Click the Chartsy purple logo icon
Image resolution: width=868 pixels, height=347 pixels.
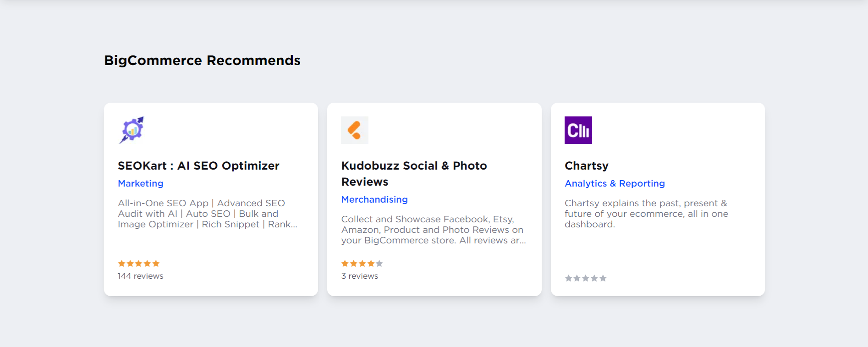point(578,130)
